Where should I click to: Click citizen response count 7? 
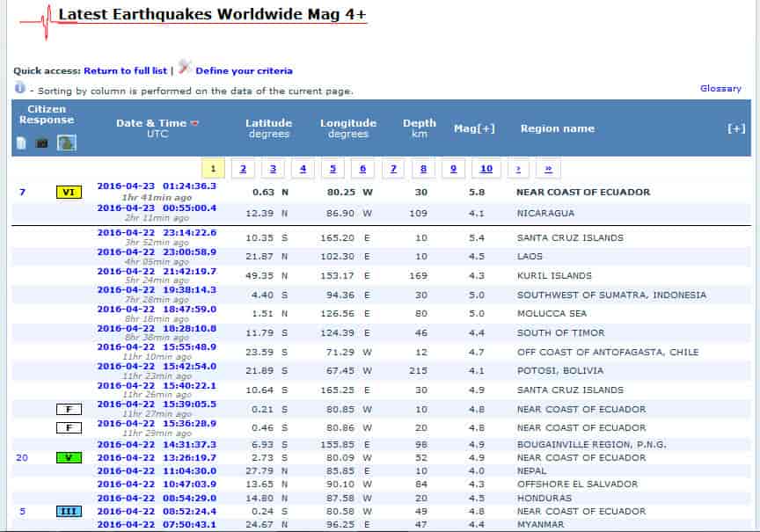[x=22, y=193]
